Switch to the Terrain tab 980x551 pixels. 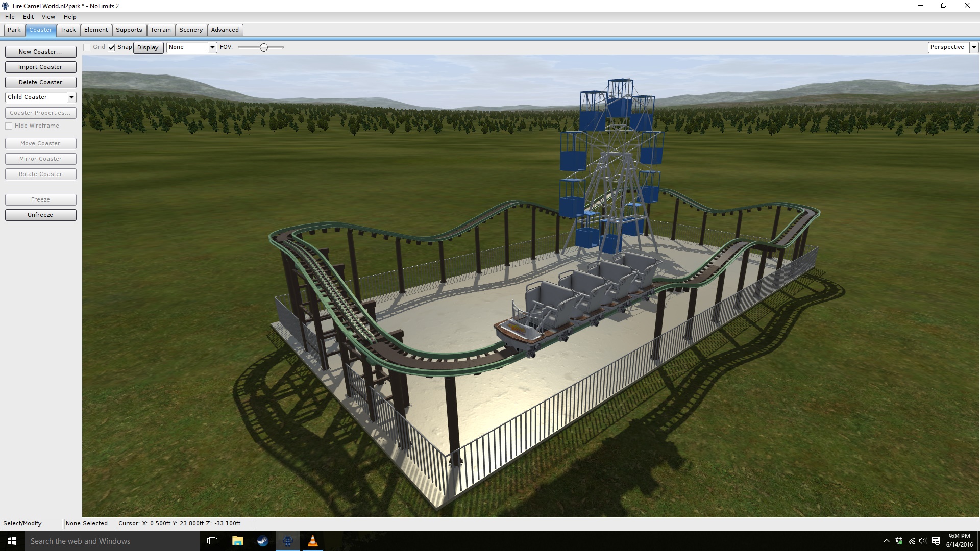coord(160,30)
